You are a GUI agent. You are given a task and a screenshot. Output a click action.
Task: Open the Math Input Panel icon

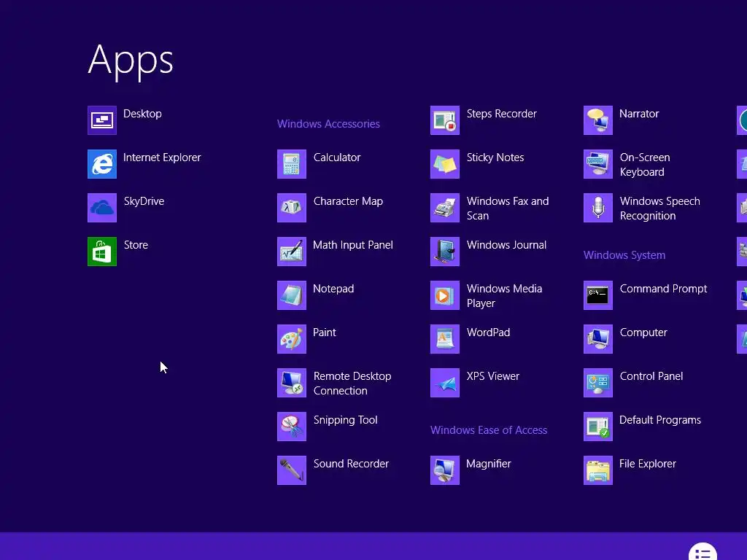click(292, 252)
